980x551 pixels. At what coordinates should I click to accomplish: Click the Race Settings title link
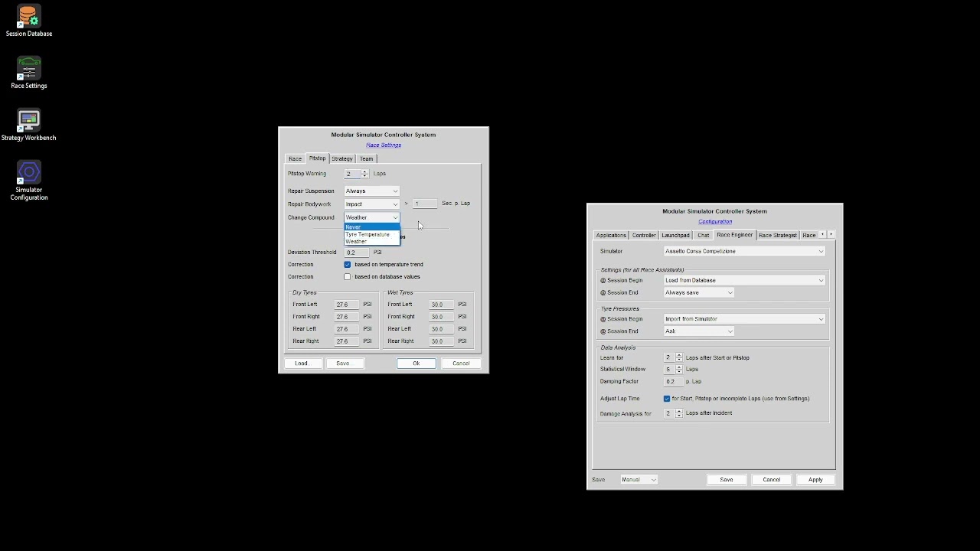pyautogui.click(x=384, y=145)
